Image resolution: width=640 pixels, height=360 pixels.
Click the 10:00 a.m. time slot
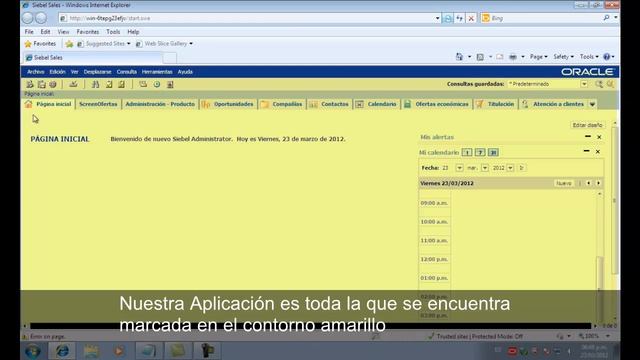click(x=434, y=222)
